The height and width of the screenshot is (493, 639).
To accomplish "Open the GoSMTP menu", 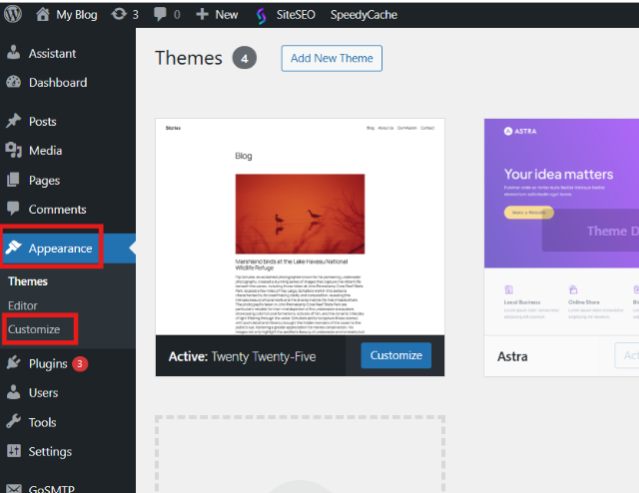I will coord(51,488).
